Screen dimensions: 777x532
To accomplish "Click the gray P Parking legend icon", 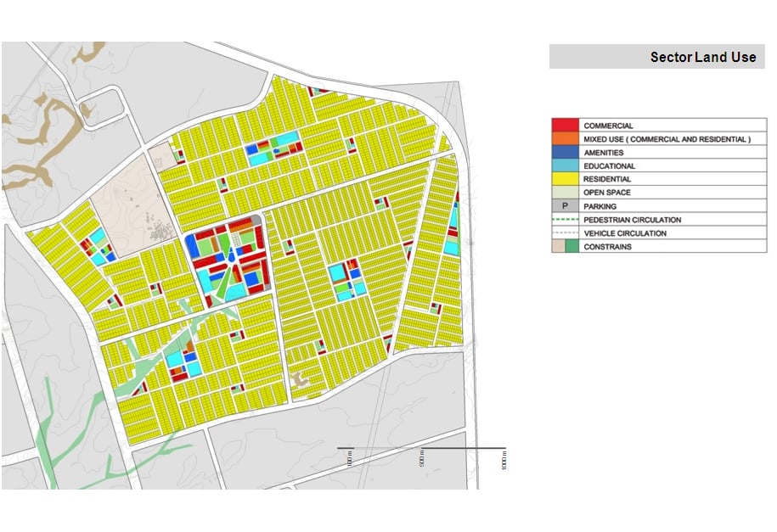I will click(x=565, y=205).
